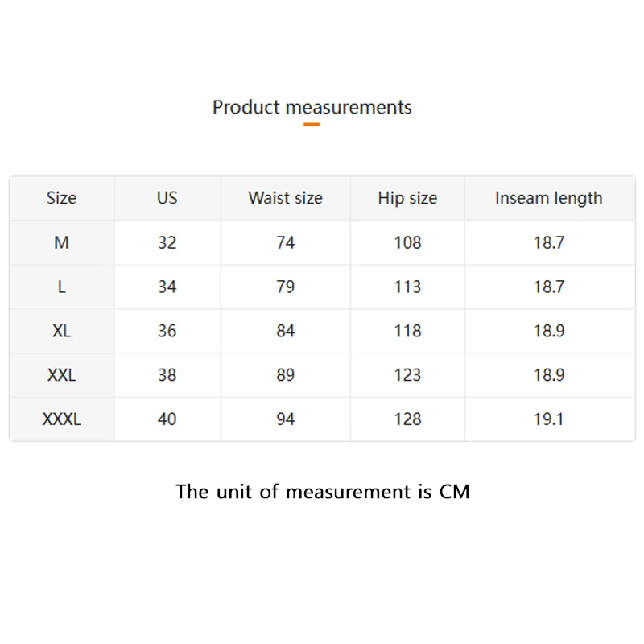
Task: Click the M size row label
Action: pyautogui.click(x=61, y=242)
